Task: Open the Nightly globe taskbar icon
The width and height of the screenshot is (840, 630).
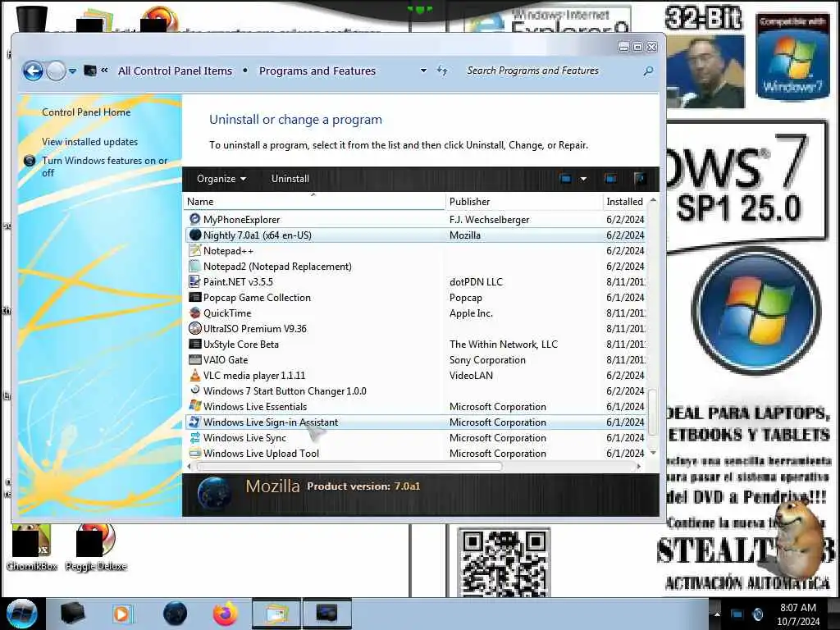Action: tap(175, 614)
